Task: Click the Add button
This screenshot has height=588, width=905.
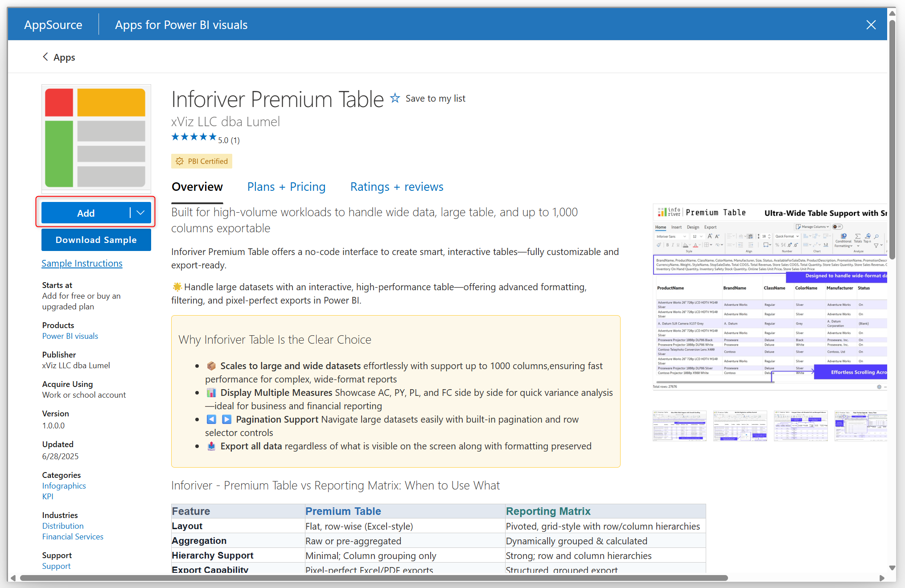Action: (x=86, y=213)
